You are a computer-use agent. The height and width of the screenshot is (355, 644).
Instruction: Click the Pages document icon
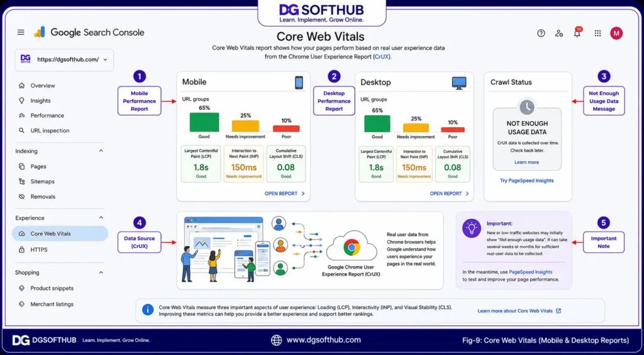tap(22, 166)
